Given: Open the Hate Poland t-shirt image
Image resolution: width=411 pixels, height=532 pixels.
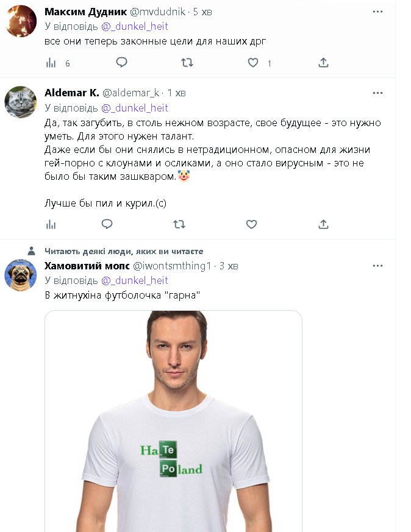Looking at the screenshot, I should coord(173,420).
